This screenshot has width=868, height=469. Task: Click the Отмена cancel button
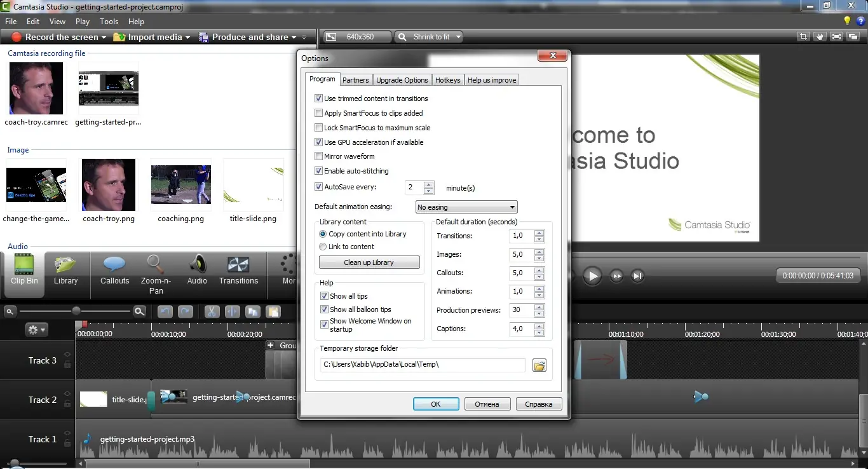coord(487,404)
